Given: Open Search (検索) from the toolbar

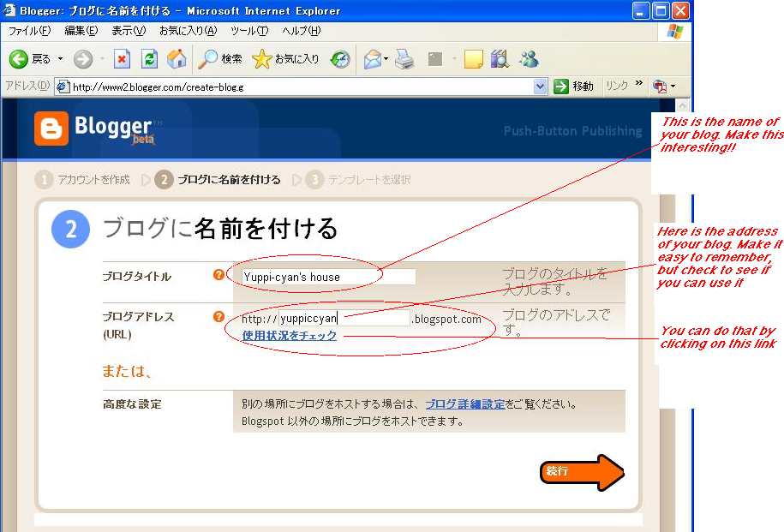Looking at the screenshot, I should pyautogui.click(x=220, y=59).
